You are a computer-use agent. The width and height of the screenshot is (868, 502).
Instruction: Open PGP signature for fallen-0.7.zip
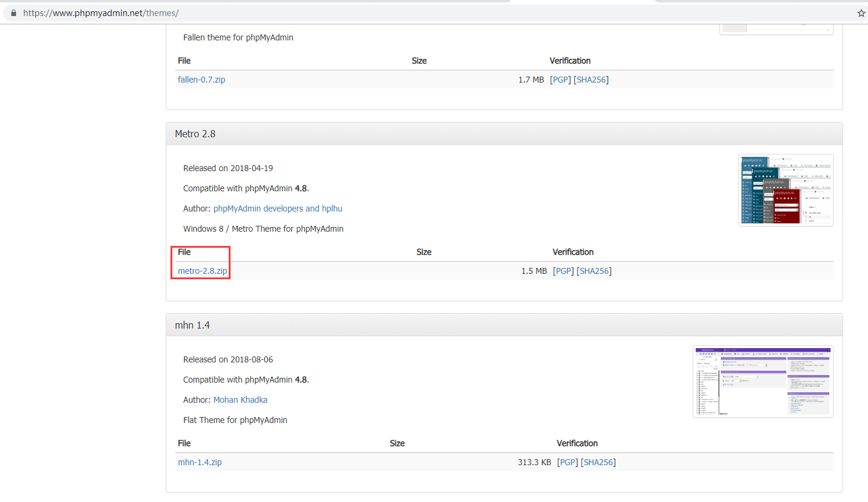coord(560,80)
